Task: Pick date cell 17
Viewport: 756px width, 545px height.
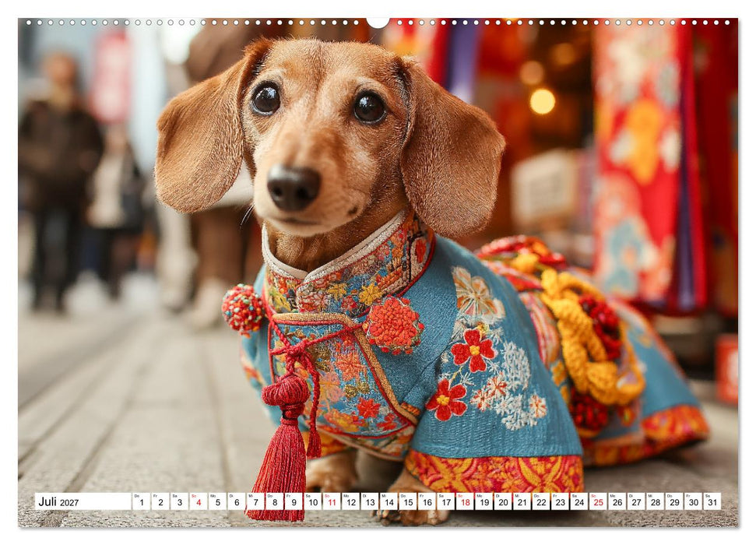Action: tap(446, 501)
